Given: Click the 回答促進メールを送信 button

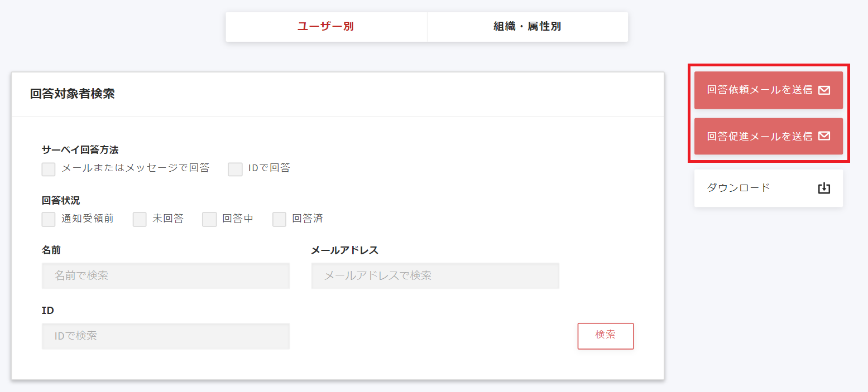Looking at the screenshot, I should [768, 135].
